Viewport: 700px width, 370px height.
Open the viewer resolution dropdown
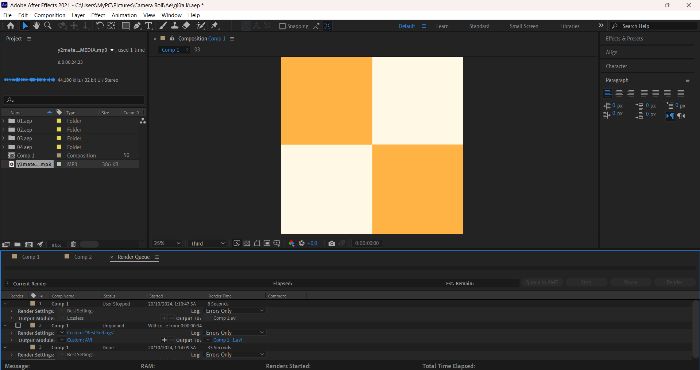pos(208,243)
